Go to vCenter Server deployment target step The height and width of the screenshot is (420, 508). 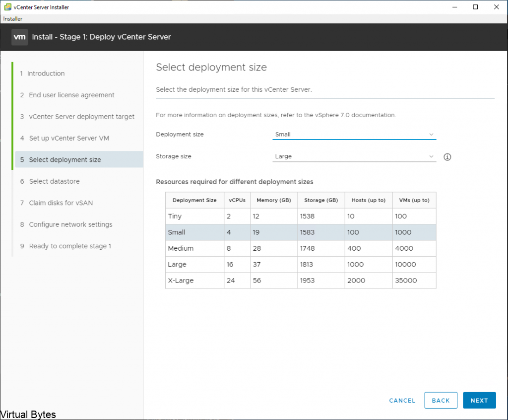[x=77, y=117]
